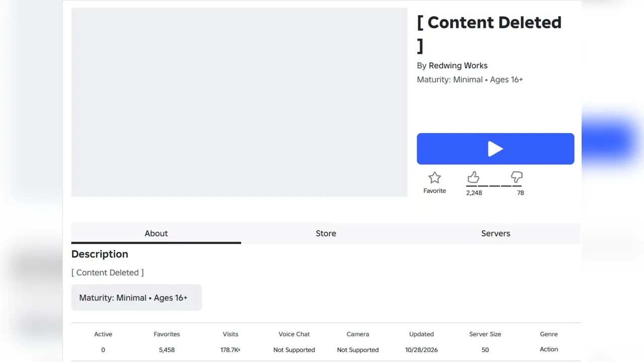Click the [ Content Deleted ] description text

click(108, 273)
